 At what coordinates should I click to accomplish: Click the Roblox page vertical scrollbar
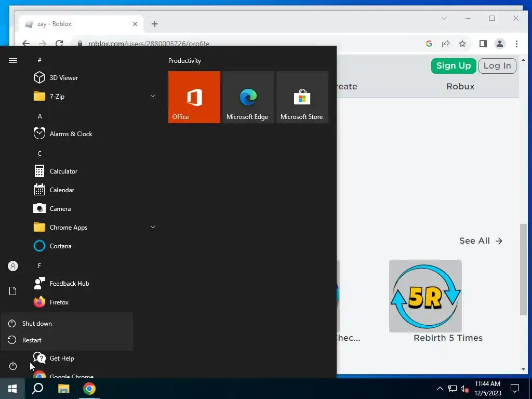[x=524, y=270]
